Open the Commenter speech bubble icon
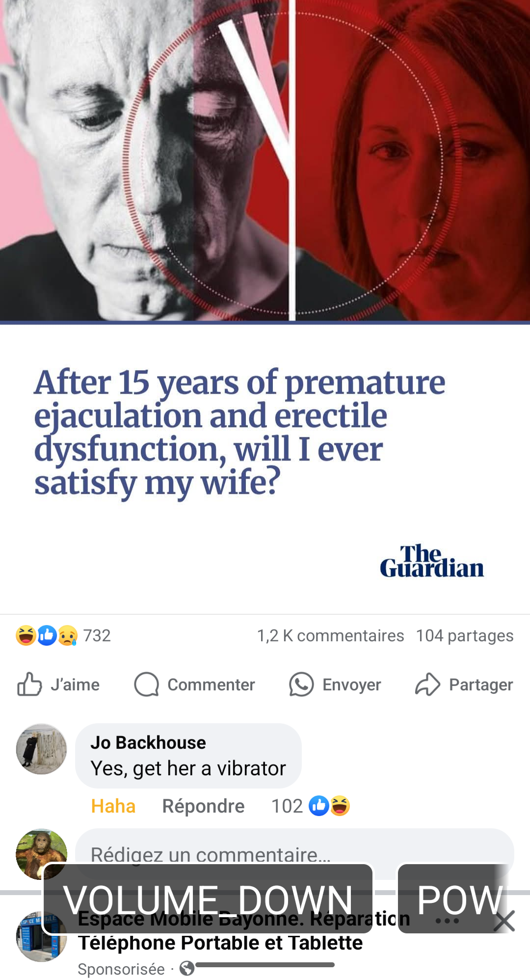 coord(147,684)
